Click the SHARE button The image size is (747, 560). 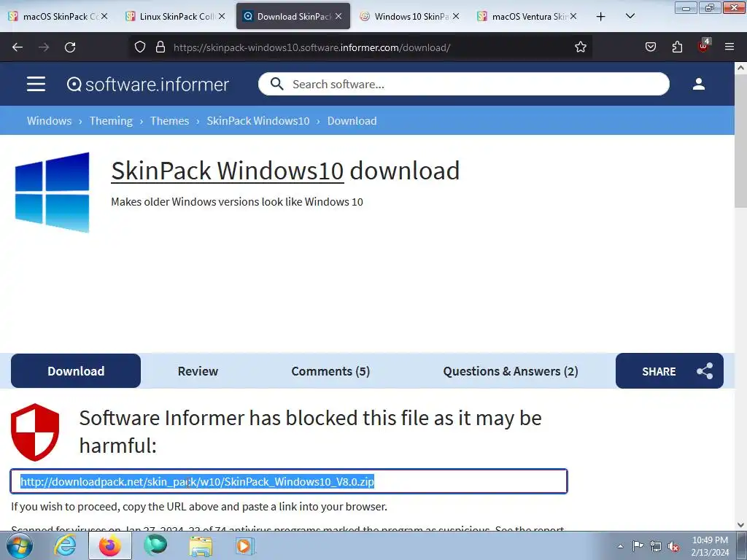pos(670,371)
